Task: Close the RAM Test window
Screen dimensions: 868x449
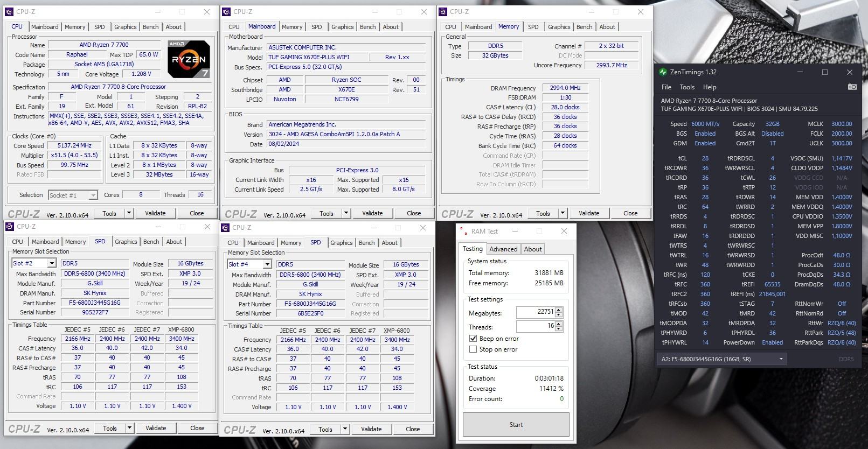Action: (x=564, y=231)
